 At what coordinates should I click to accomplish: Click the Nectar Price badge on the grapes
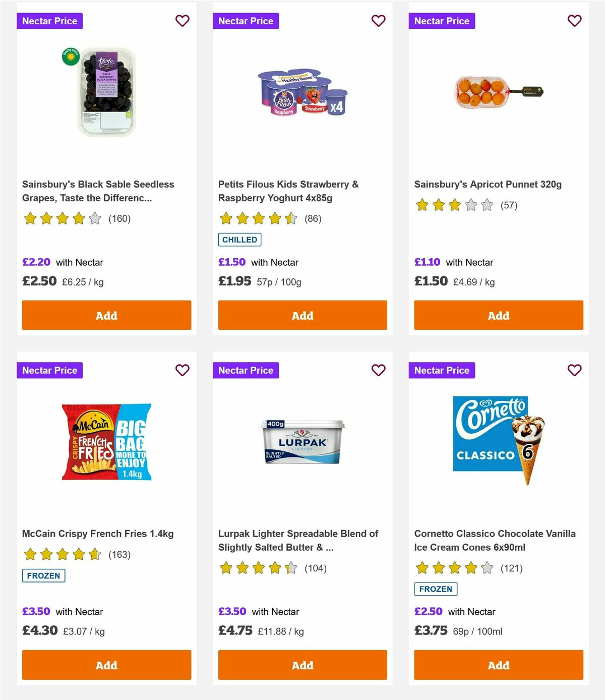(49, 21)
